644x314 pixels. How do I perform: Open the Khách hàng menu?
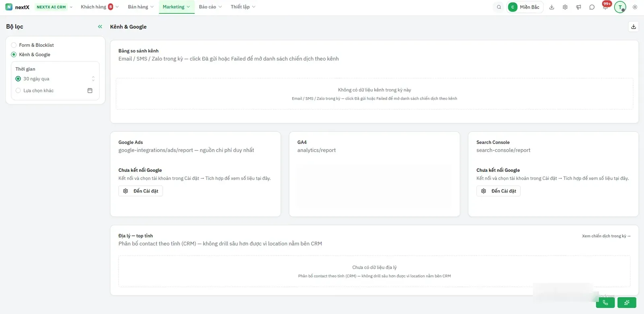(99, 7)
